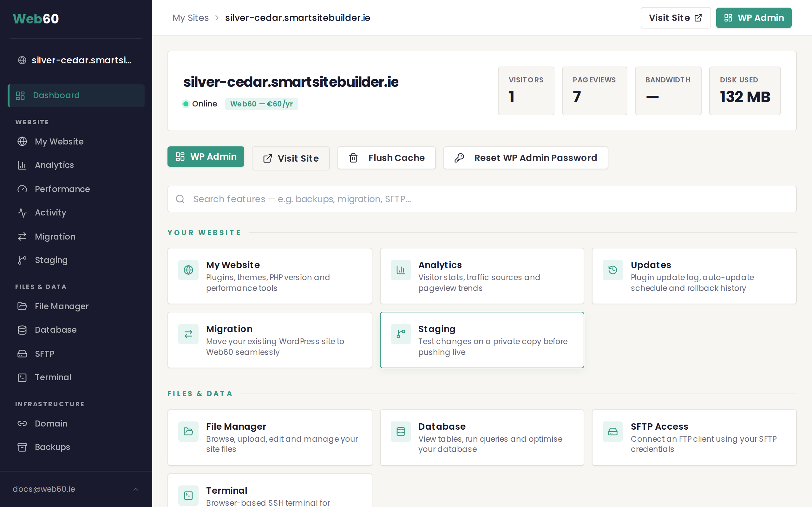Click the Performance gauge icon in sidebar
Screen dimensions: 812x507
(x=22, y=189)
